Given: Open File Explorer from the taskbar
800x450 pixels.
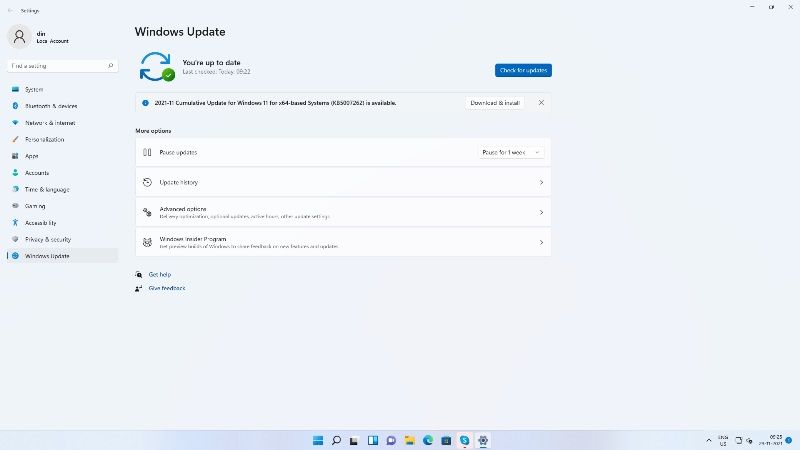Looking at the screenshot, I should 410,440.
